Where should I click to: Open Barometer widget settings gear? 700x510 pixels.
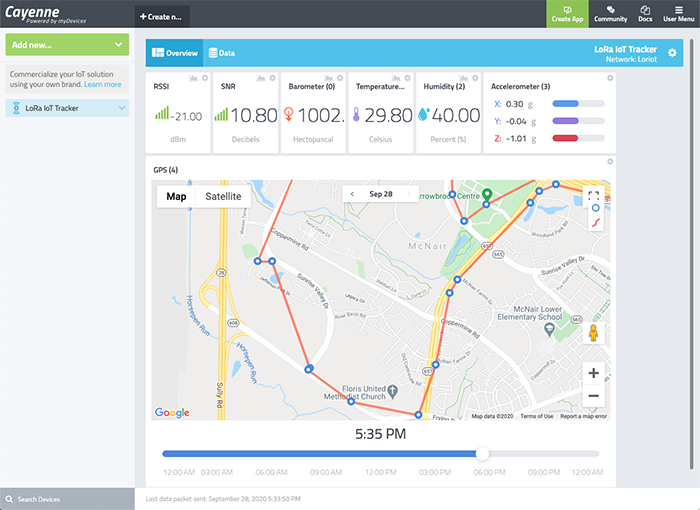[340, 78]
